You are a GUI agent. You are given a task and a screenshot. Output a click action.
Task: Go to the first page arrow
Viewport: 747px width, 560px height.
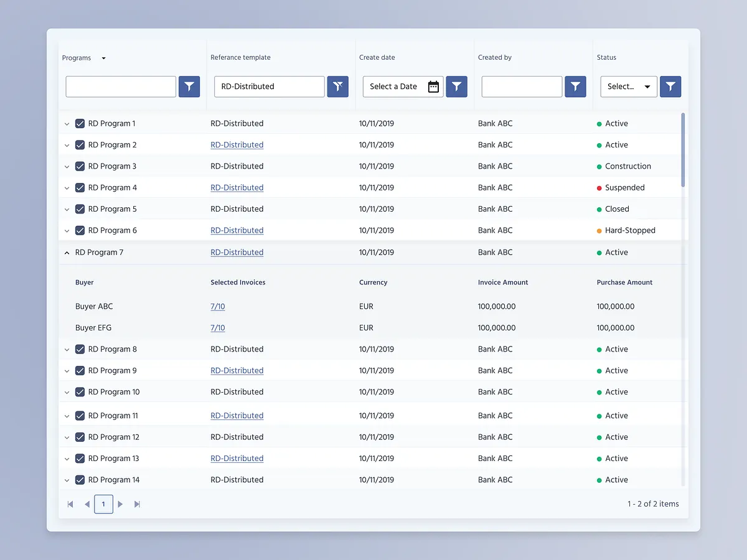(x=70, y=504)
